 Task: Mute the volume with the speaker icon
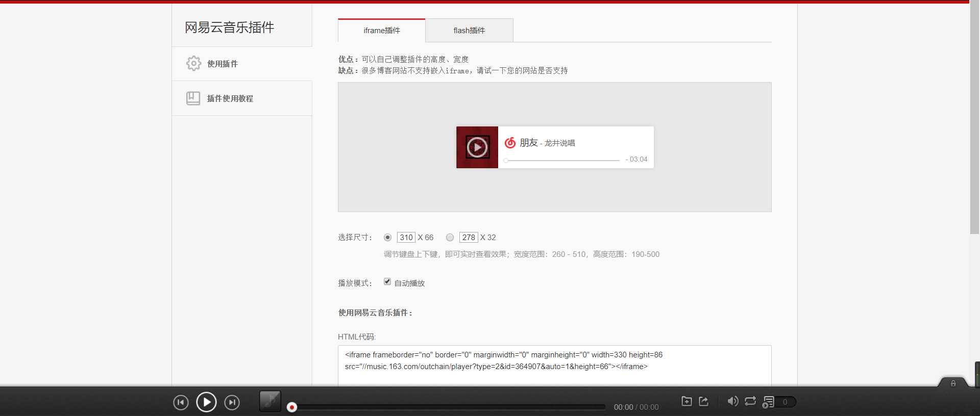tap(732, 401)
